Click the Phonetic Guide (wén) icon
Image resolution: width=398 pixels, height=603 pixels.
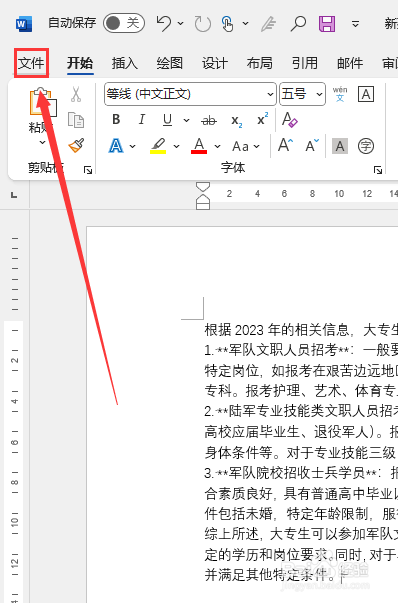coord(340,94)
